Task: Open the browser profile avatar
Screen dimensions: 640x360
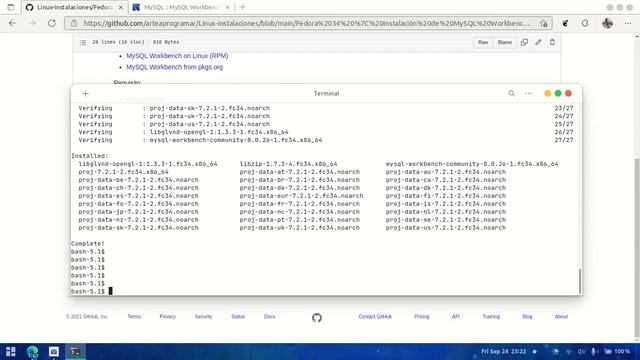Action: 607,23
